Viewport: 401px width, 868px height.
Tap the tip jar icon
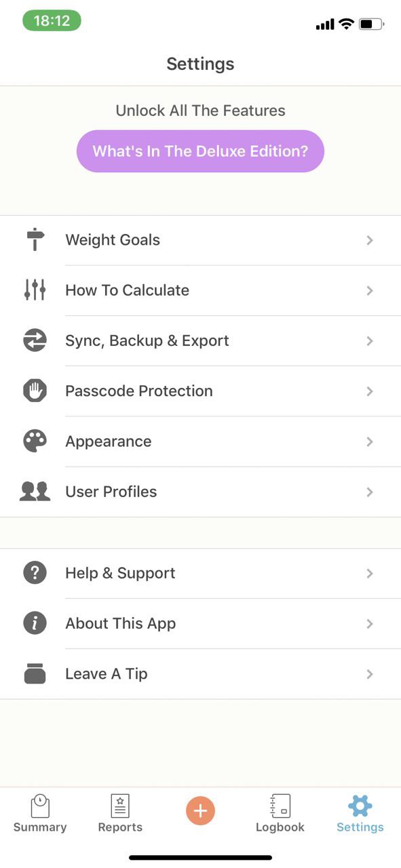pyautogui.click(x=35, y=673)
